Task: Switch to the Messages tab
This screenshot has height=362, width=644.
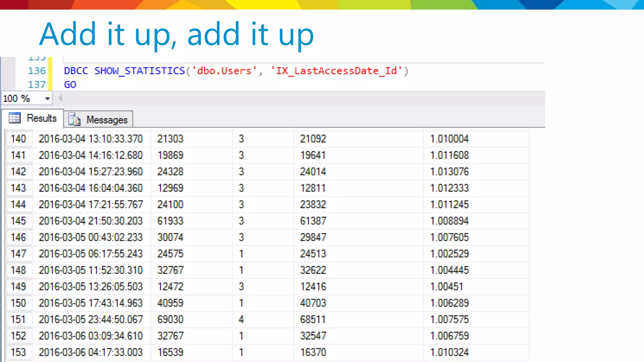Action: (107, 120)
